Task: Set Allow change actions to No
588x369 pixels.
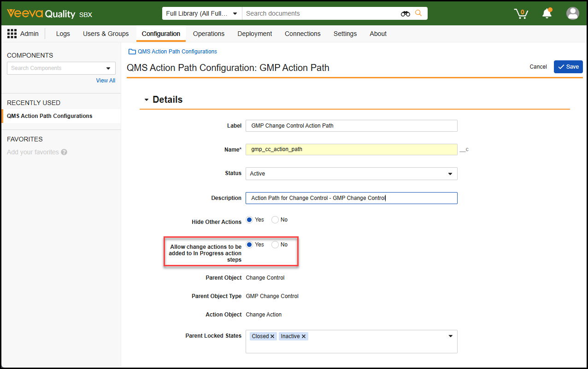Action: coord(275,245)
